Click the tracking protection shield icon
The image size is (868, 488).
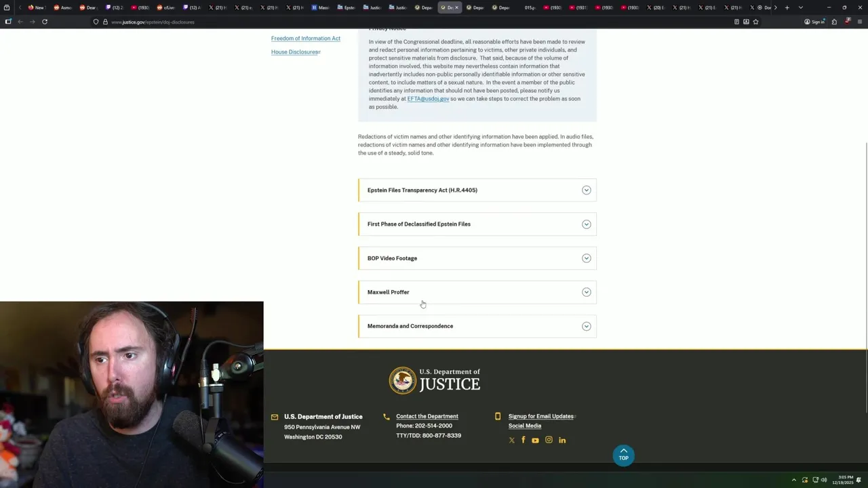tap(96, 22)
